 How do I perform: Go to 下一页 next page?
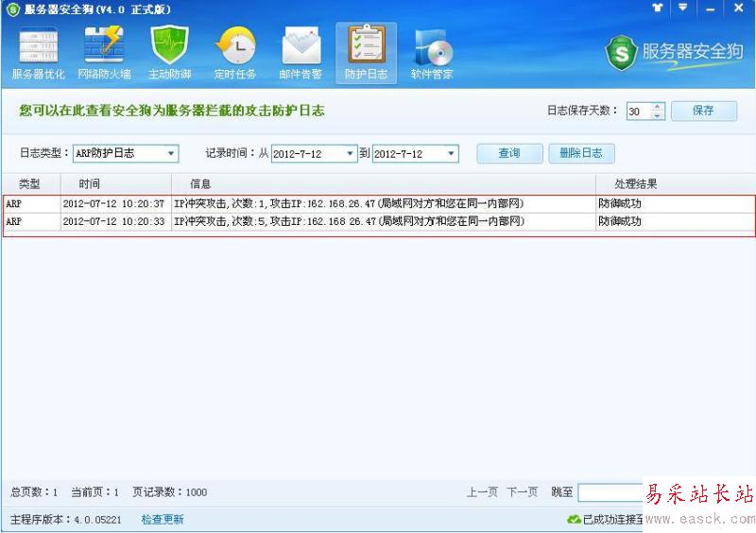[523, 492]
